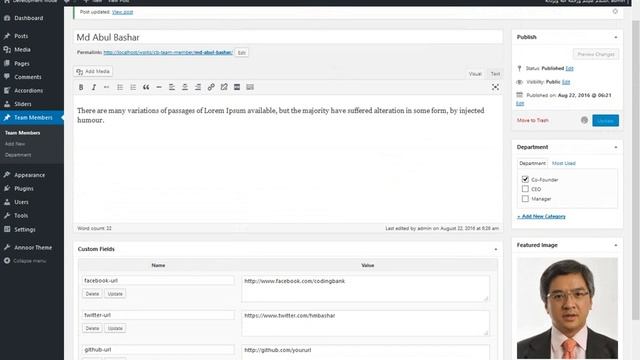Check the CEO department checkbox
640x360 pixels.
[525, 189]
